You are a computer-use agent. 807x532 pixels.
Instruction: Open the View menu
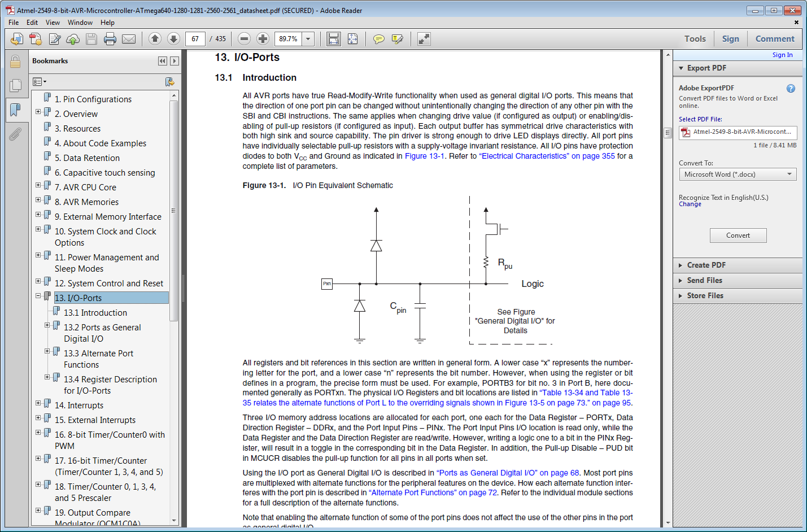click(x=53, y=23)
